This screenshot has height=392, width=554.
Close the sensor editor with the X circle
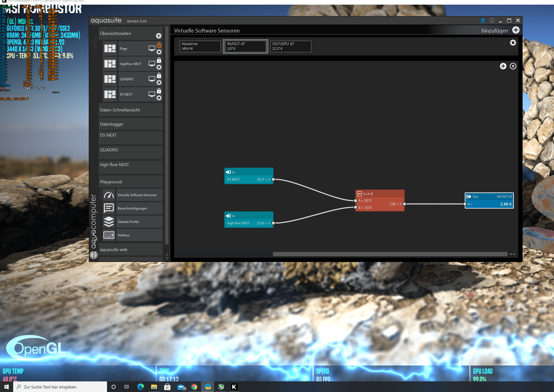point(513,66)
